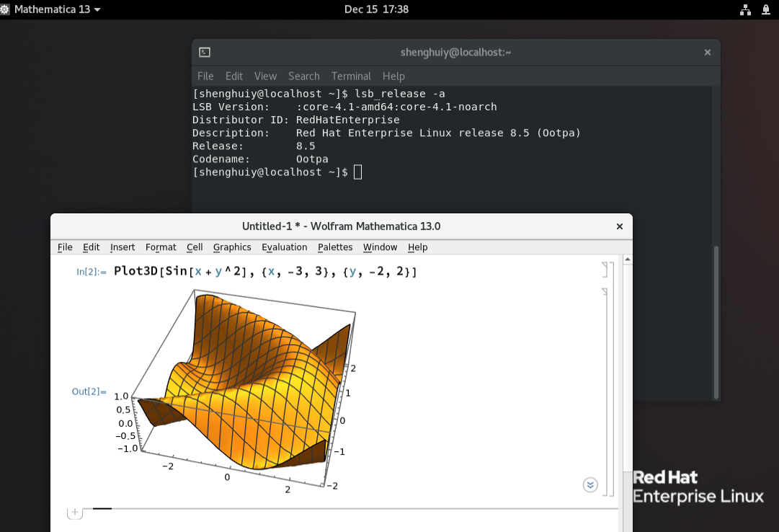Open the Graphics menu in Mathematica
The width and height of the screenshot is (779, 532).
pos(232,247)
